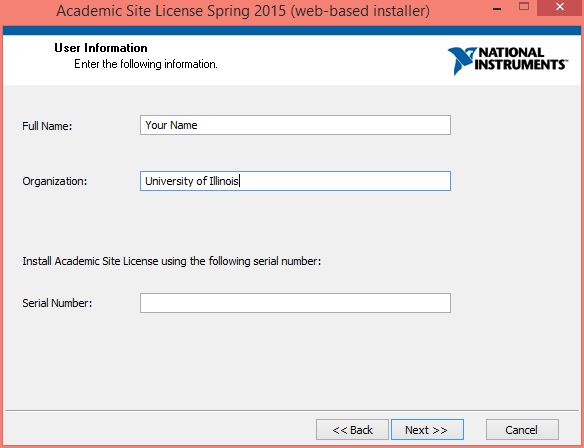Click the 'Organization:' label
Screen dimensions: 584x448
click(55, 181)
